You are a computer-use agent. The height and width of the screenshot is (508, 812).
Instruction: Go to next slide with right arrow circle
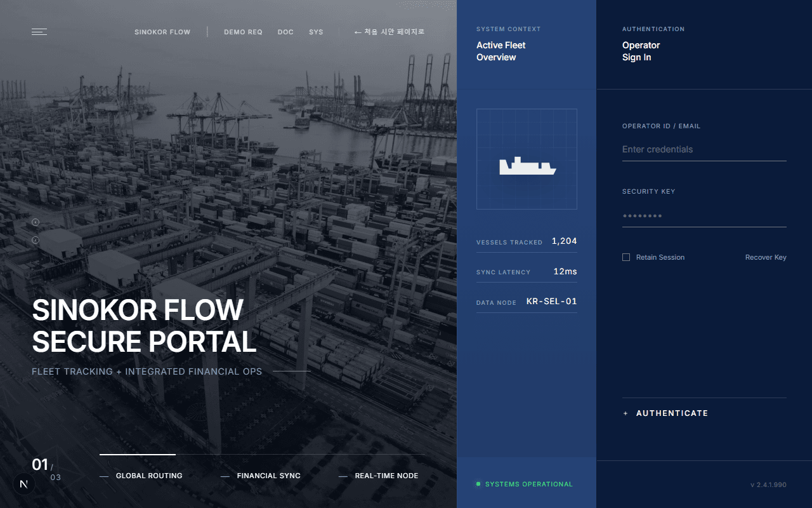(36, 240)
